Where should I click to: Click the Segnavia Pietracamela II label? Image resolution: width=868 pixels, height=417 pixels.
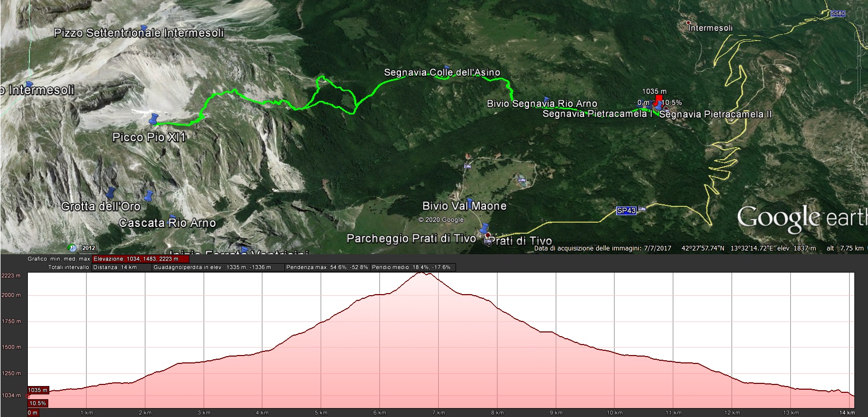tap(715, 114)
